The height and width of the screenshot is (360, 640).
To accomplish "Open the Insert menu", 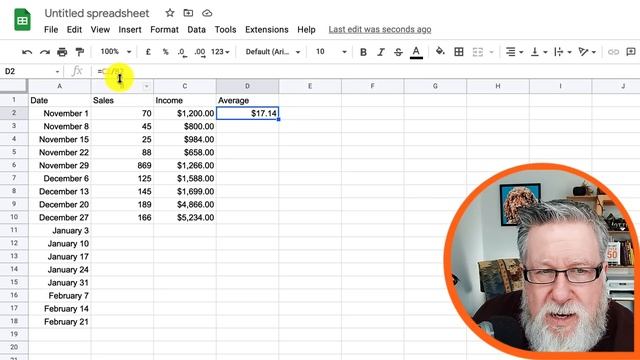I will 130,29.
